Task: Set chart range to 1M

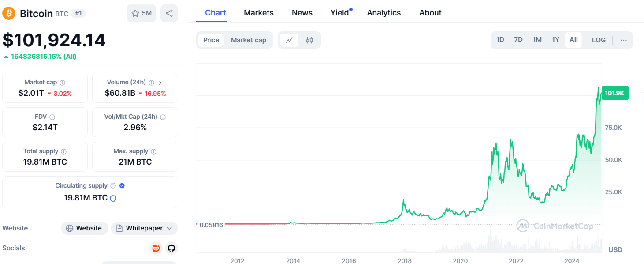Action: (537, 40)
